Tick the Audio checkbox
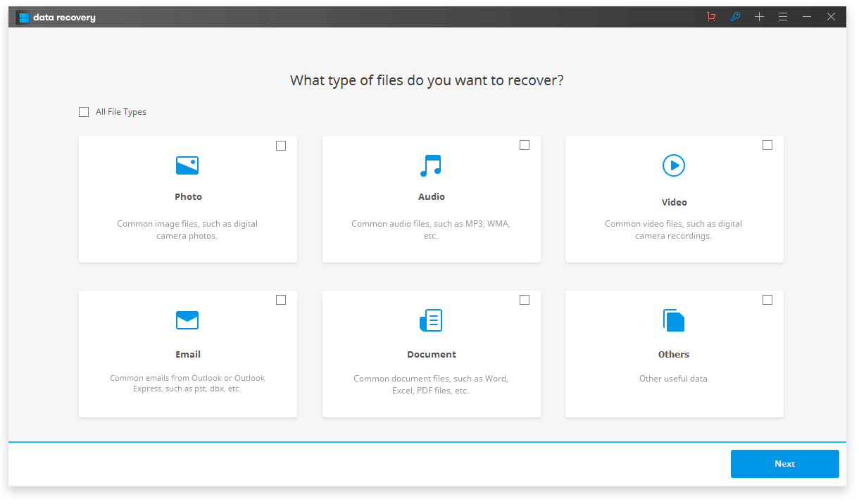Screen dimensions: 859x504 click(525, 144)
